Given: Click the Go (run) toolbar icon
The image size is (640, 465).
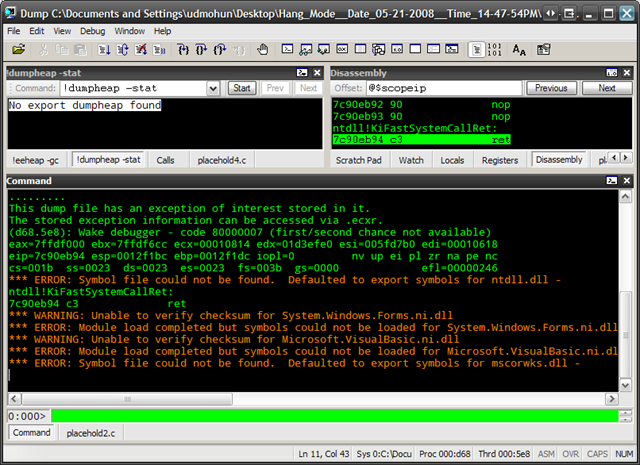Looking at the screenshot, I should point(104,50).
